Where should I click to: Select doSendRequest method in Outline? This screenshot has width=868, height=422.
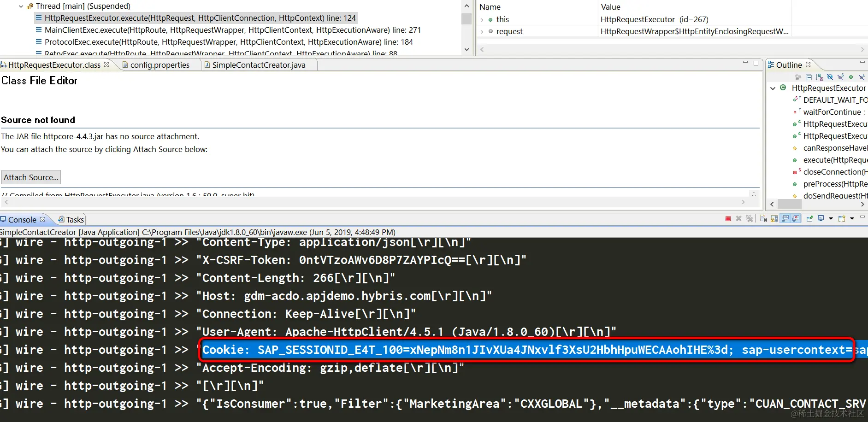(x=835, y=196)
